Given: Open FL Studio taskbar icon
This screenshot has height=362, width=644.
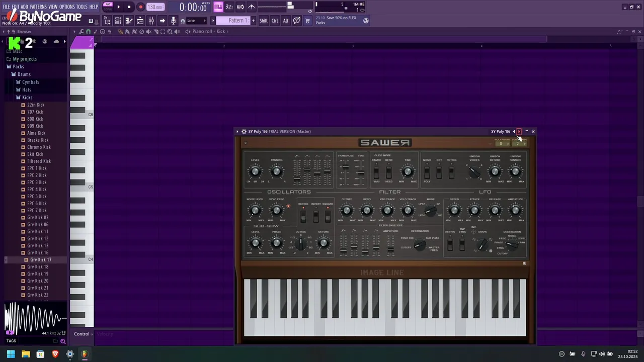Looking at the screenshot, I should tap(85, 354).
